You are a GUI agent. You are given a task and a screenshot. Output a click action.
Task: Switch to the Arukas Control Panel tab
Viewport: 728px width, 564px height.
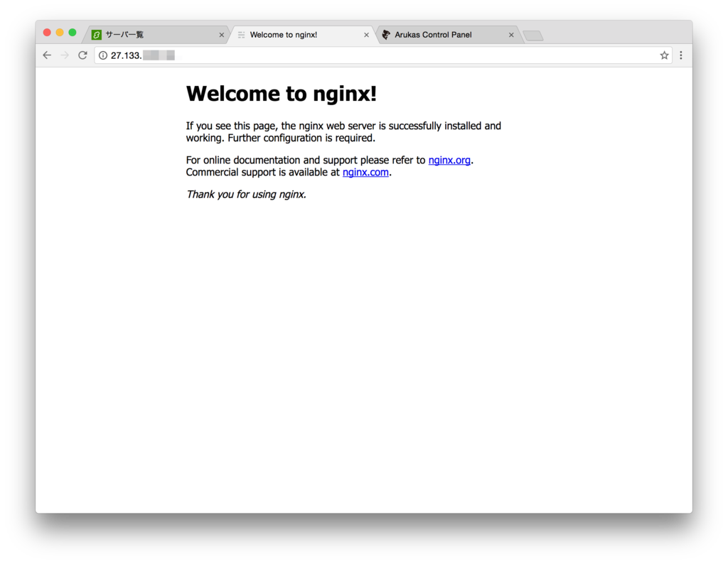448,35
